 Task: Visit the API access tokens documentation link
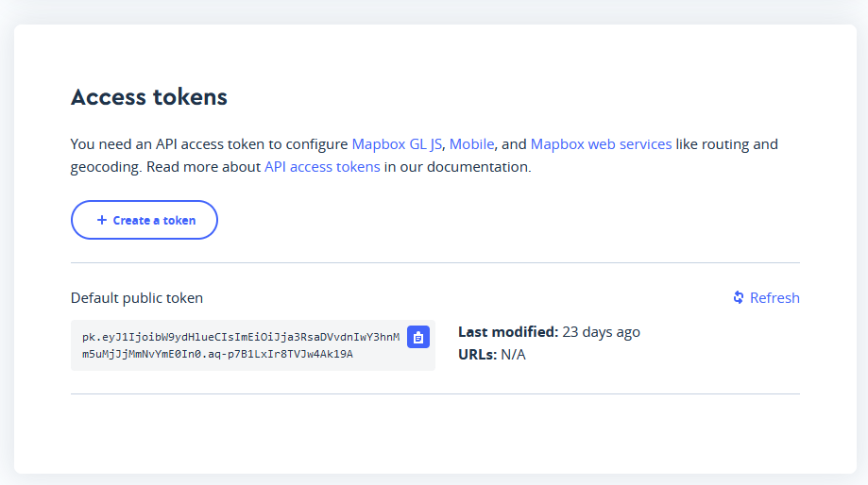[322, 167]
